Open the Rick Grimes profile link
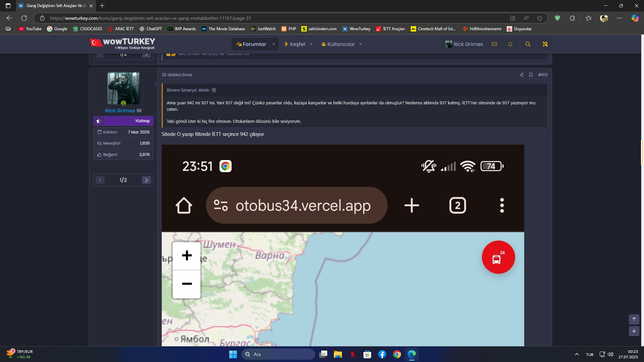 click(120, 111)
